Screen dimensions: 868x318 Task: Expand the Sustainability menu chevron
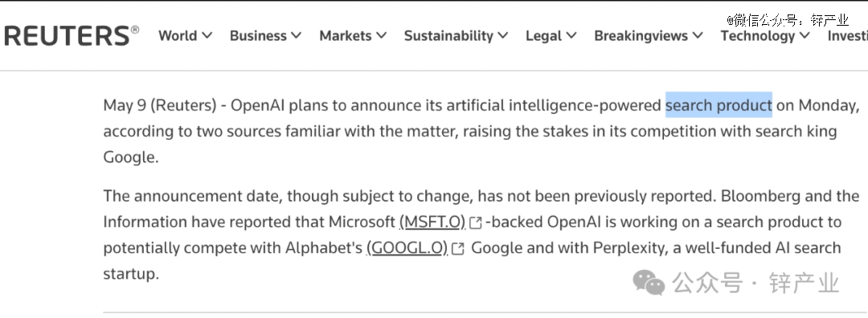click(502, 36)
